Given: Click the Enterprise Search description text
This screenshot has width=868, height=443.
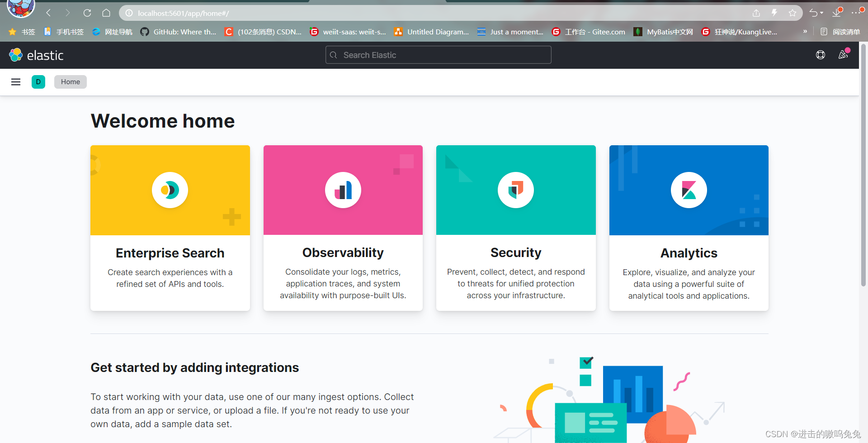Looking at the screenshot, I should [170, 278].
